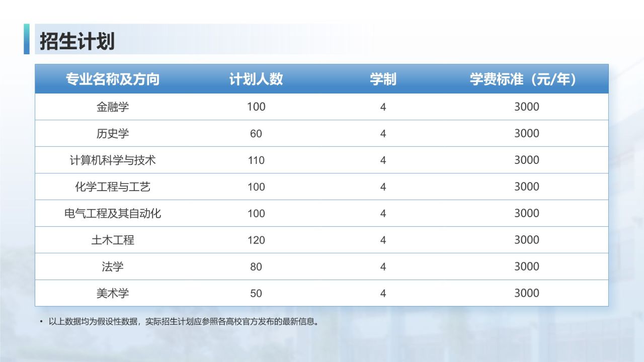Click the 美术学 major cell
644x362 pixels.
pos(113,294)
